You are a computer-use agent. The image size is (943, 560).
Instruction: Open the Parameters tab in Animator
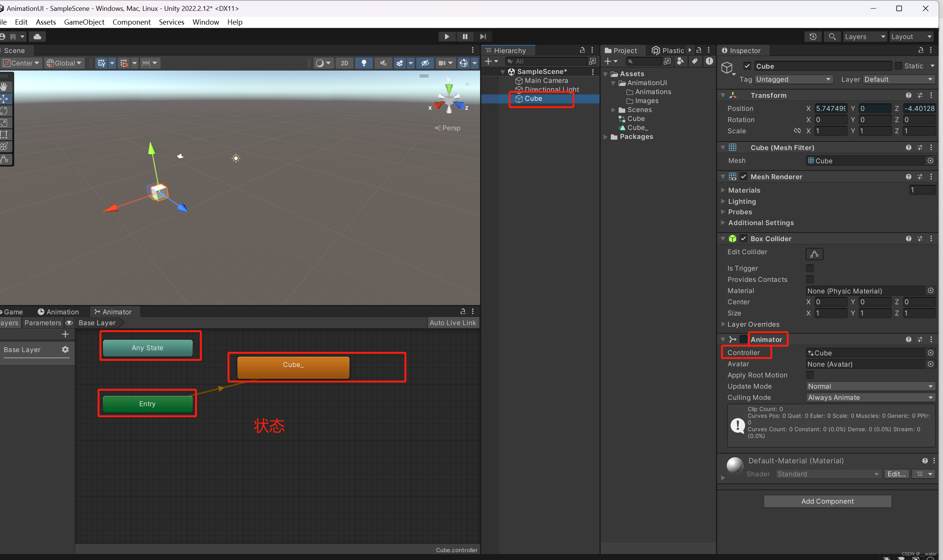click(43, 323)
